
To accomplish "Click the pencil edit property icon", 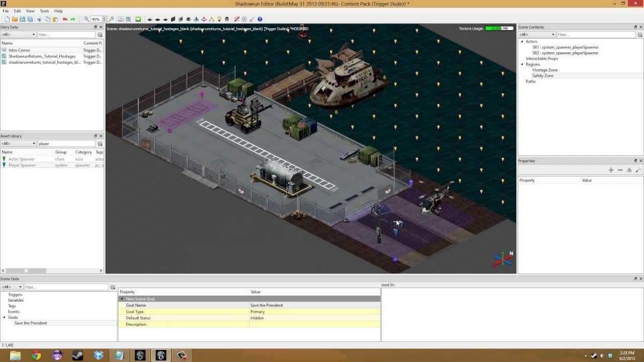I will point(638,170).
